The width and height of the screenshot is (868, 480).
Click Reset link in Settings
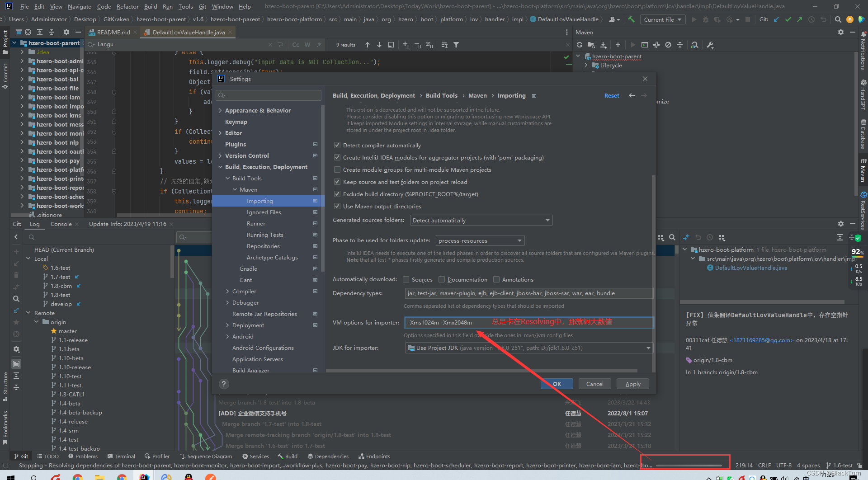[612, 95]
